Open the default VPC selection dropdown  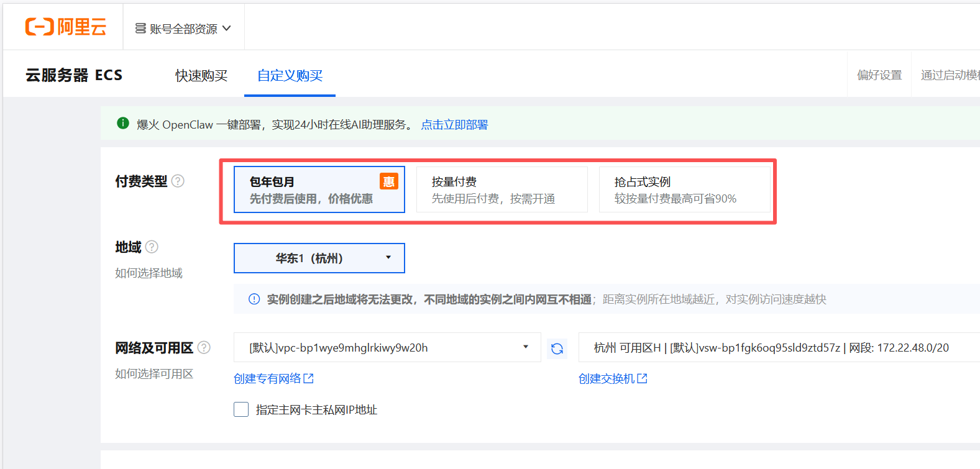[387, 347]
